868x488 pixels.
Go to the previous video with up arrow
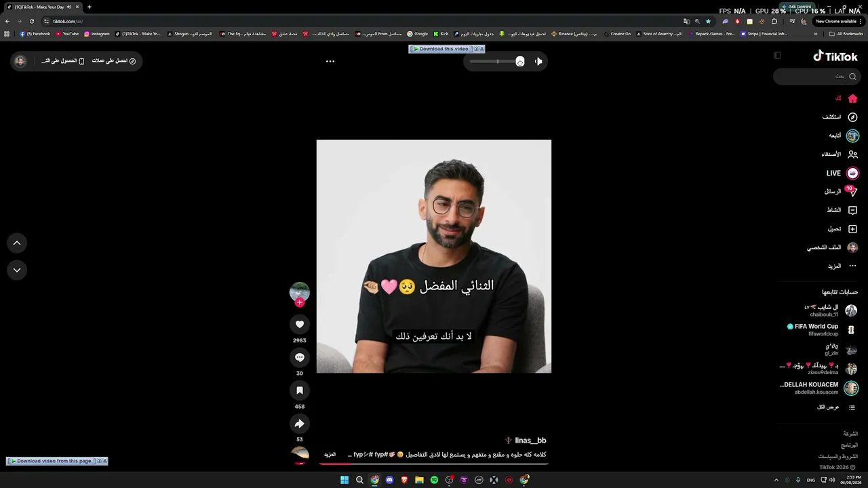click(17, 243)
